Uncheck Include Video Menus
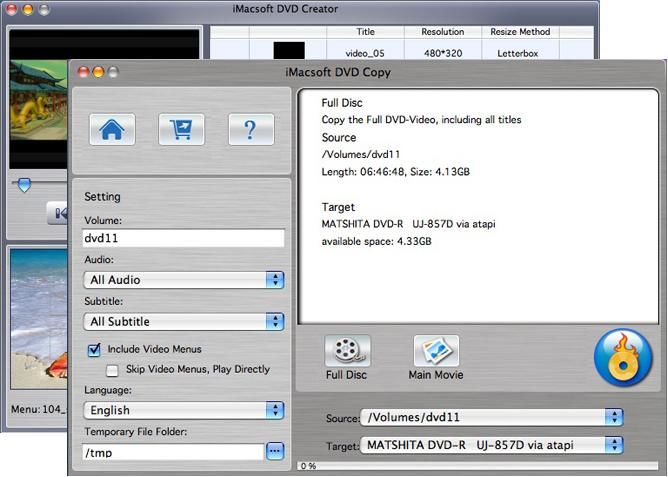This screenshot has height=477, width=668. pos(94,350)
